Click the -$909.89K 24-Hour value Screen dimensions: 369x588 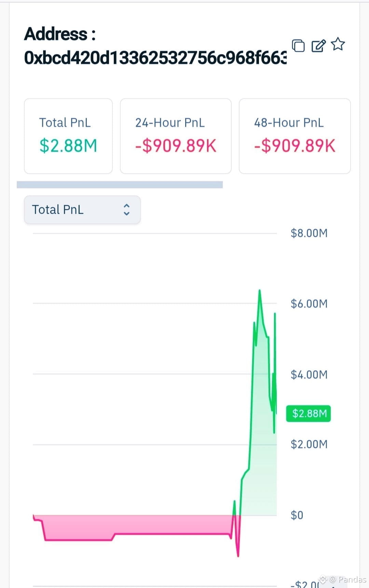click(x=176, y=146)
